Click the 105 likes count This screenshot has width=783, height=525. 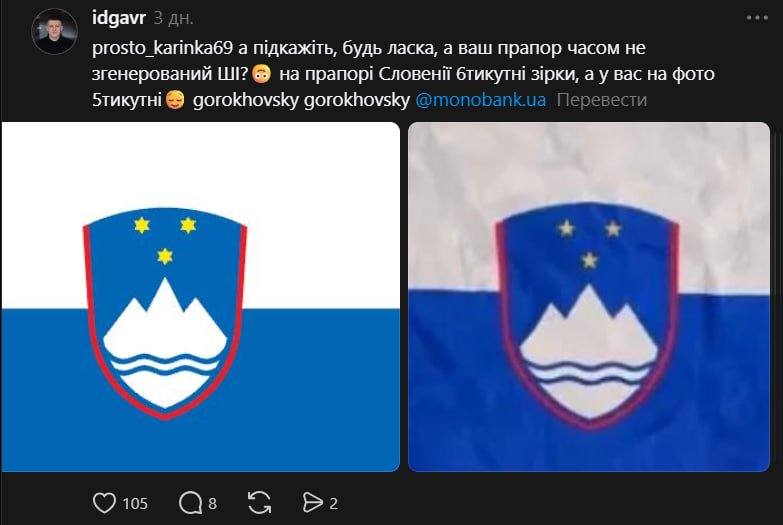(x=135, y=503)
